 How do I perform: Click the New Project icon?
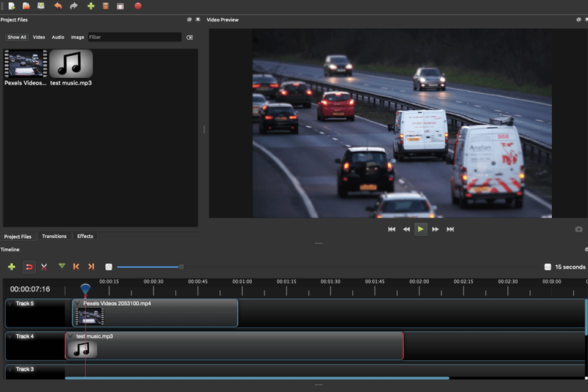(x=12, y=6)
